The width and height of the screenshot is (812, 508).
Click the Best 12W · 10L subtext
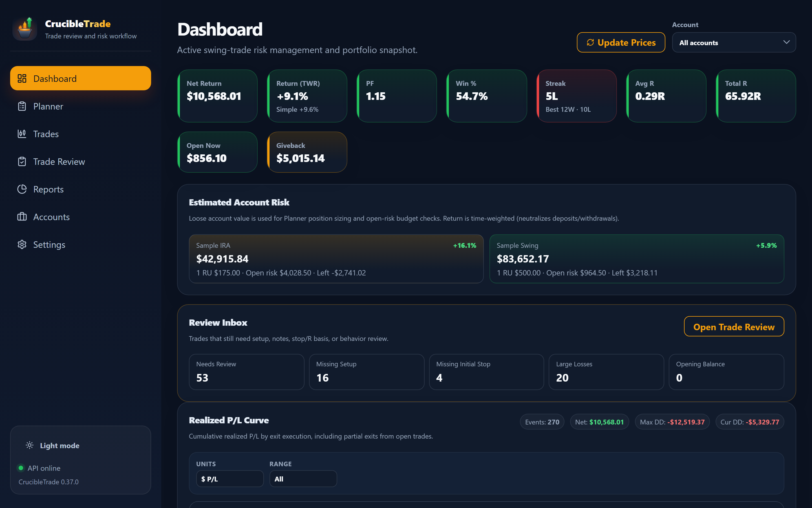[568, 109]
